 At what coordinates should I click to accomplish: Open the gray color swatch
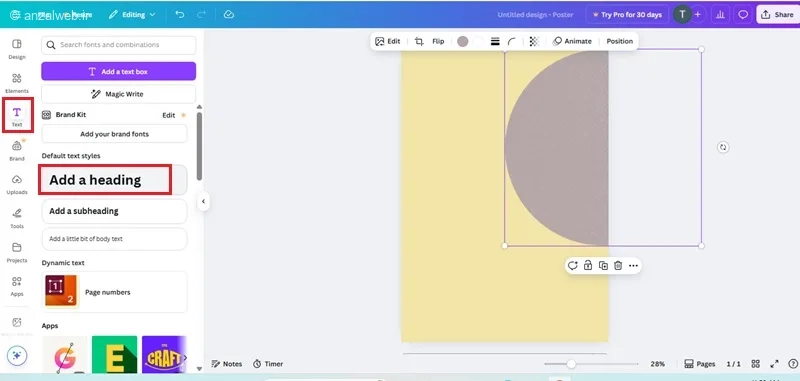tap(463, 41)
